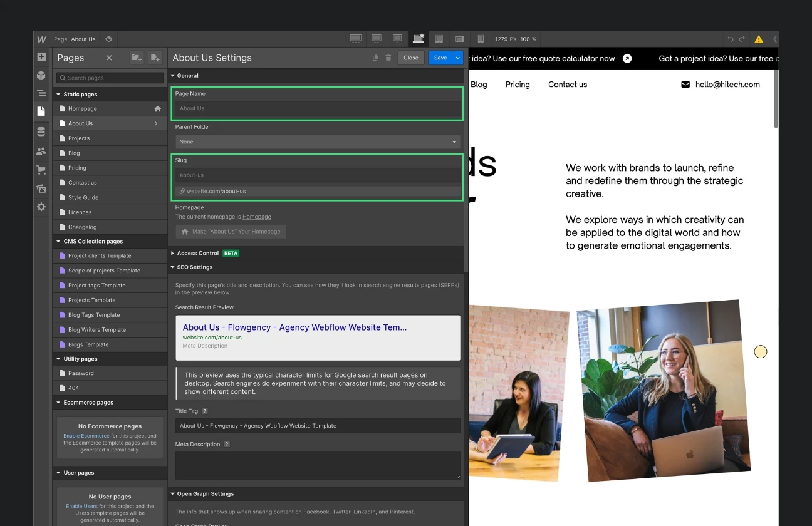Viewport: 812px width, 526px height.
Task: Select the third desktop breakpoint icon
Action: 397,39
